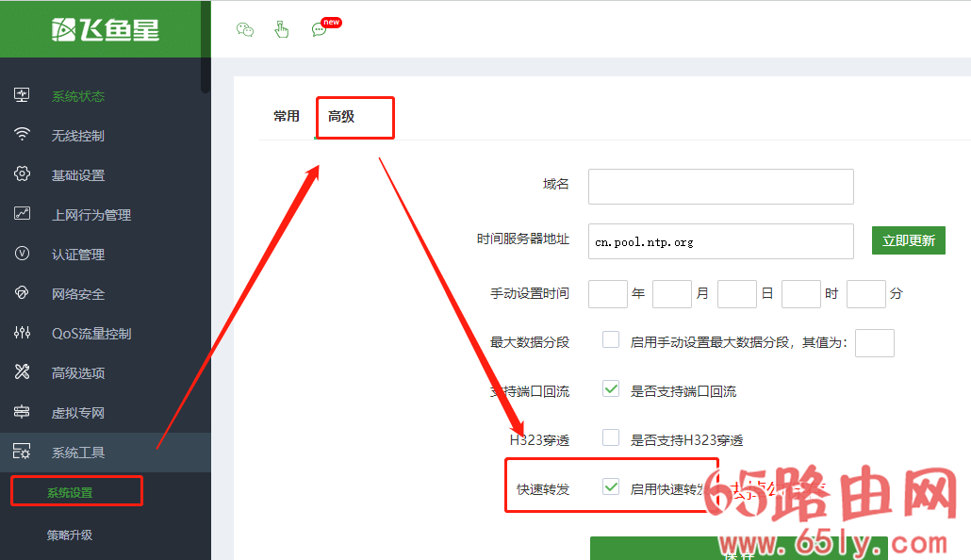
Task: Click the 认证管理 badge icon
Action: pos(22,254)
